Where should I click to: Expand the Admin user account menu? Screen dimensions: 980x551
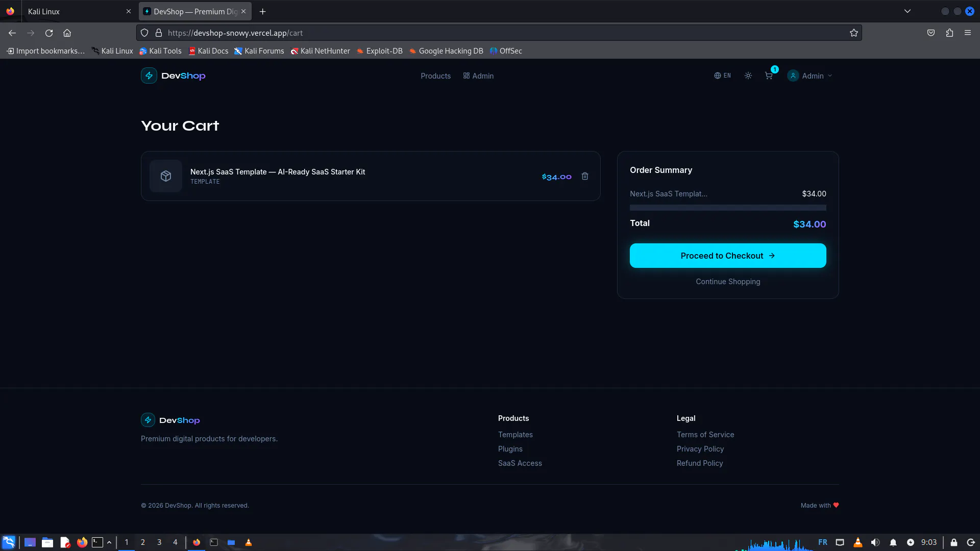coord(810,76)
